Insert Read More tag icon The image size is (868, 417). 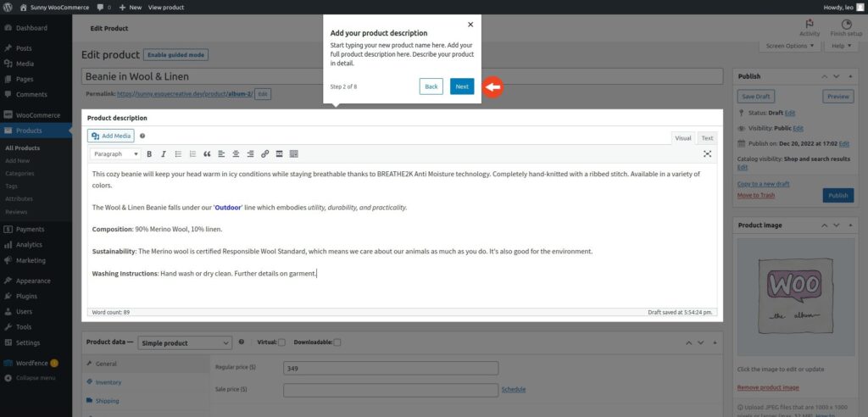pos(279,154)
